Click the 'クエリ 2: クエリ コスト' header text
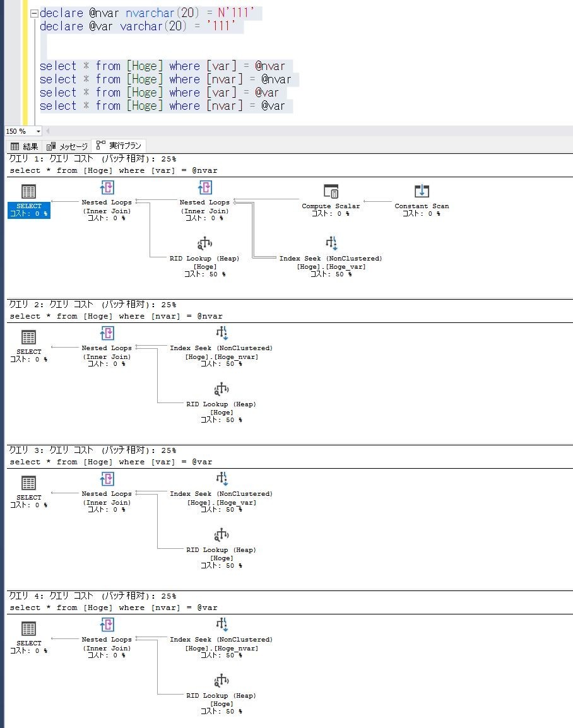Image resolution: width=573 pixels, height=728 pixels. coord(93,305)
